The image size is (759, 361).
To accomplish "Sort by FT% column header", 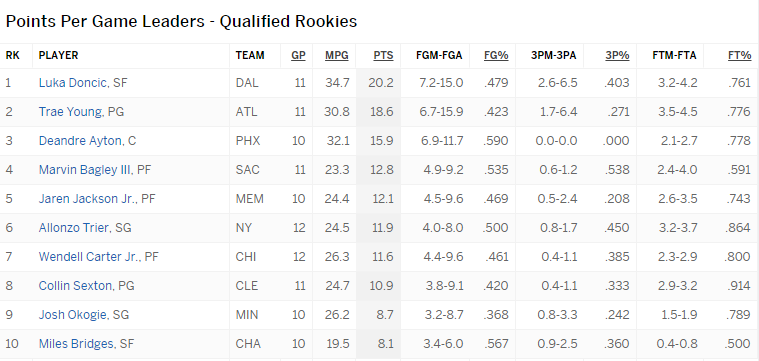I will 739,56.
